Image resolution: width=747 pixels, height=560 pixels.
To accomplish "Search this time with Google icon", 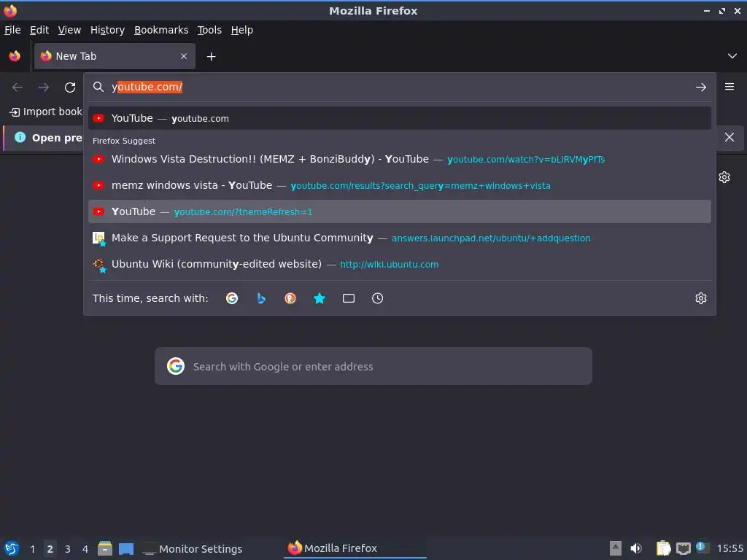I will click(x=232, y=298).
